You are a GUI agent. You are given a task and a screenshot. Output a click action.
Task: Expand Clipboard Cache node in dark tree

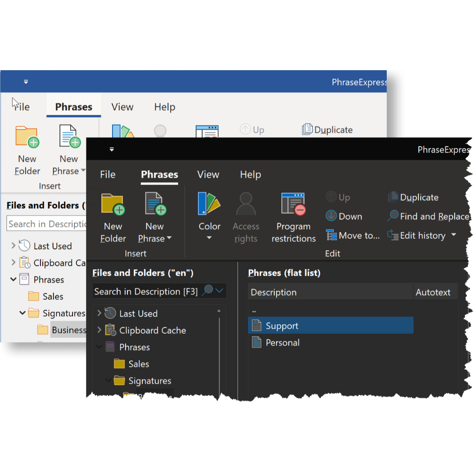click(x=99, y=330)
